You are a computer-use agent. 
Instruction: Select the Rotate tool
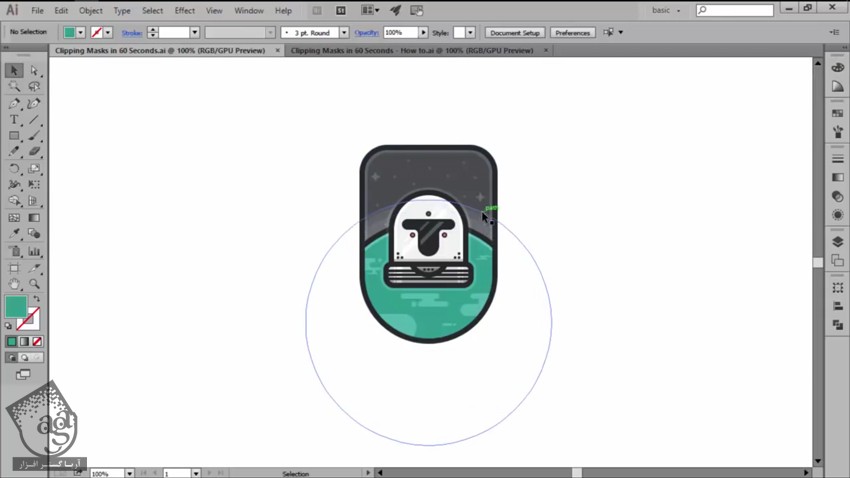click(x=14, y=169)
